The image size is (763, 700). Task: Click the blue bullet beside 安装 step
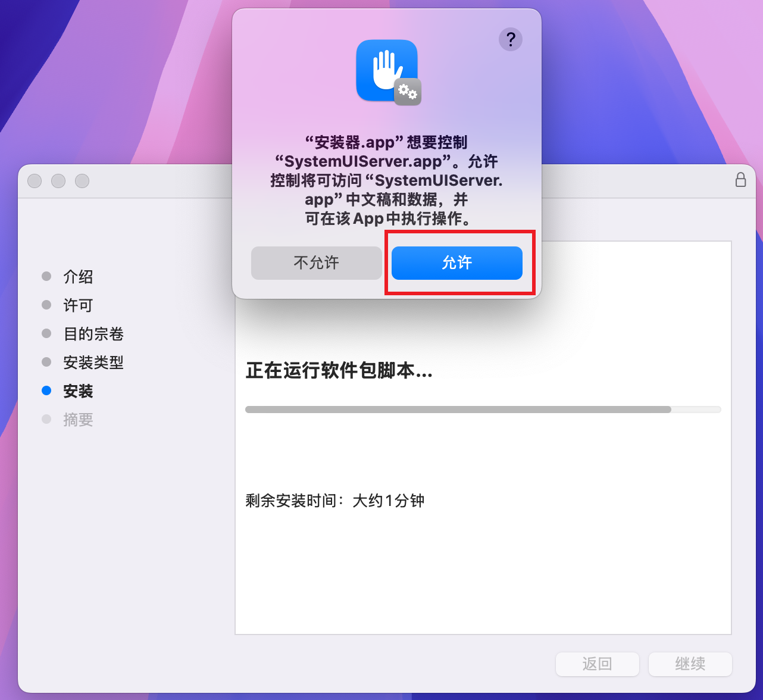click(46, 391)
